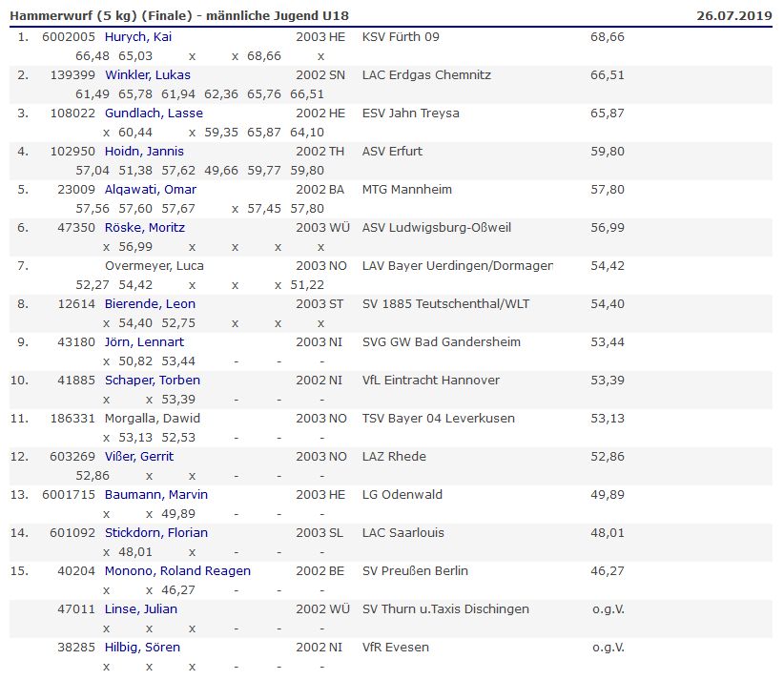Open Omar Alqawati's profile

[150, 190]
